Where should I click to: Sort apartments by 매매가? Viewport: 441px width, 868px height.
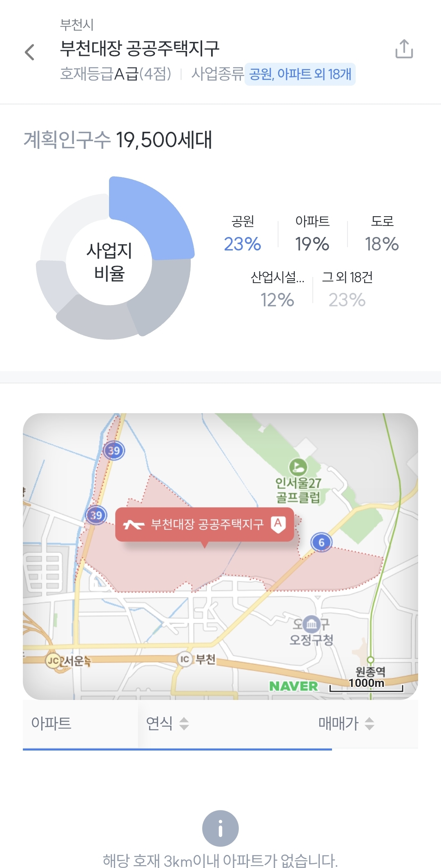click(346, 724)
